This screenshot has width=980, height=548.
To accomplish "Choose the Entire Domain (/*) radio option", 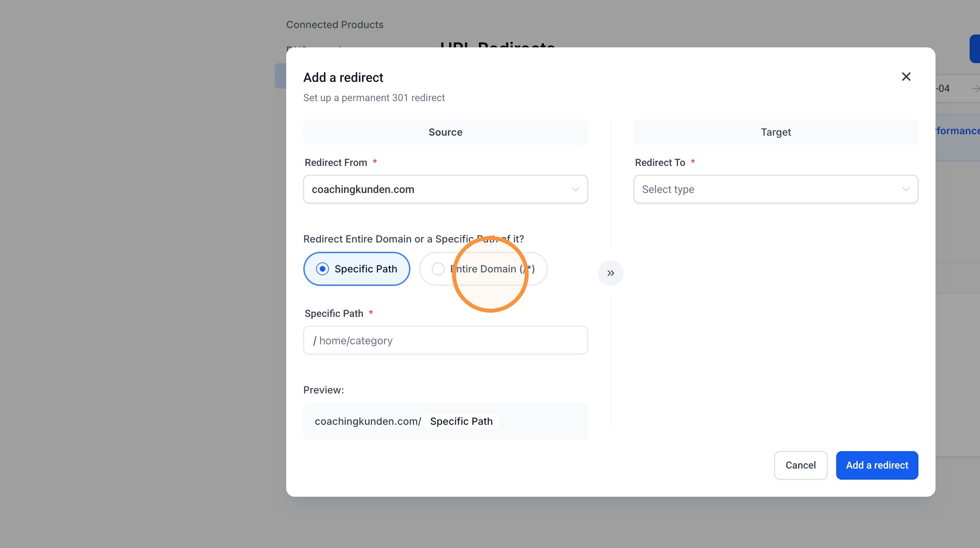I will (483, 269).
